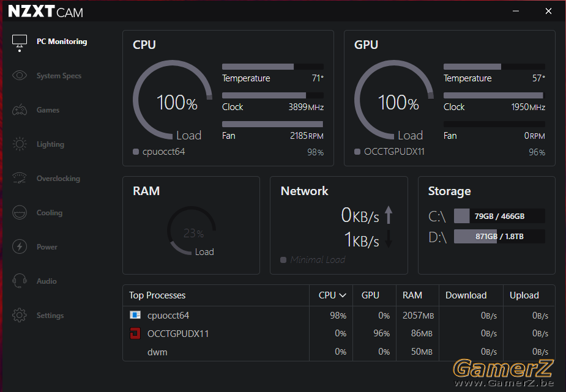The width and height of the screenshot is (566, 392).
Task: Sort Top Processes by Download column
Action: pyautogui.click(x=466, y=295)
